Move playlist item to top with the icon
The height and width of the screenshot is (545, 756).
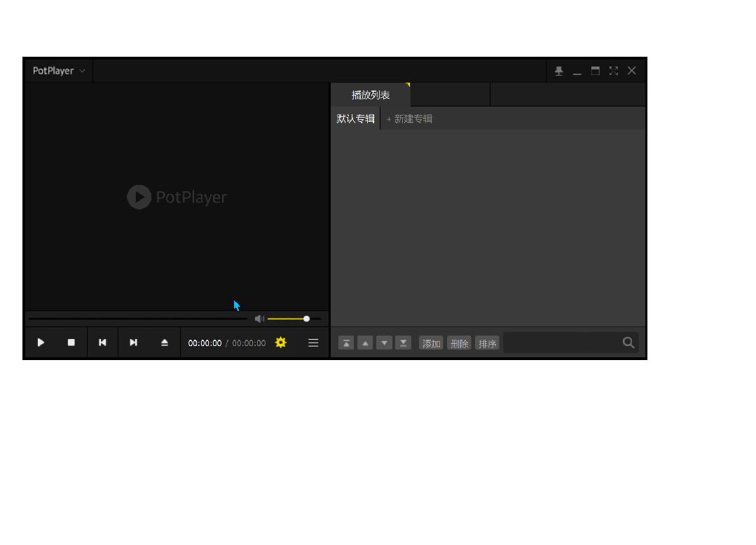(346, 343)
